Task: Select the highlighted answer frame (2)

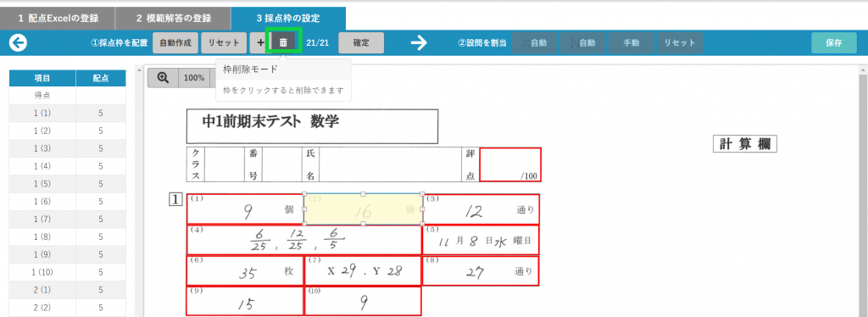Action: tap(363, 209)
